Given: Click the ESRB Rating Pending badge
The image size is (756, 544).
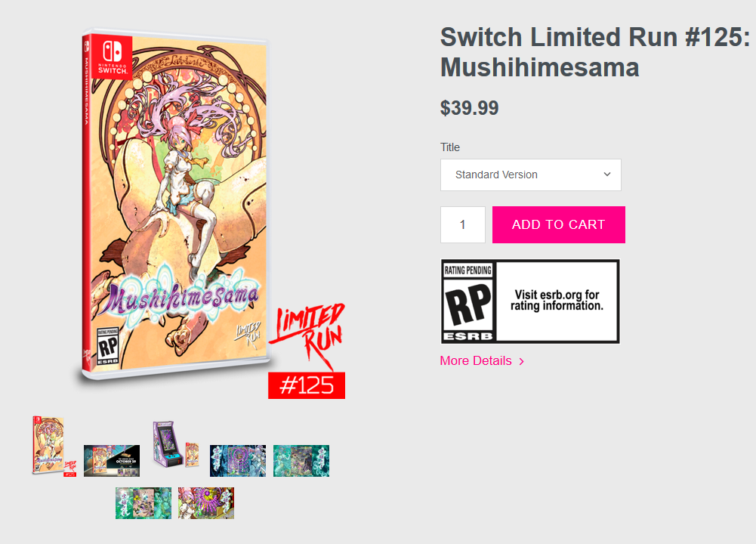Looking at the screenshot, I should point(530,301).
